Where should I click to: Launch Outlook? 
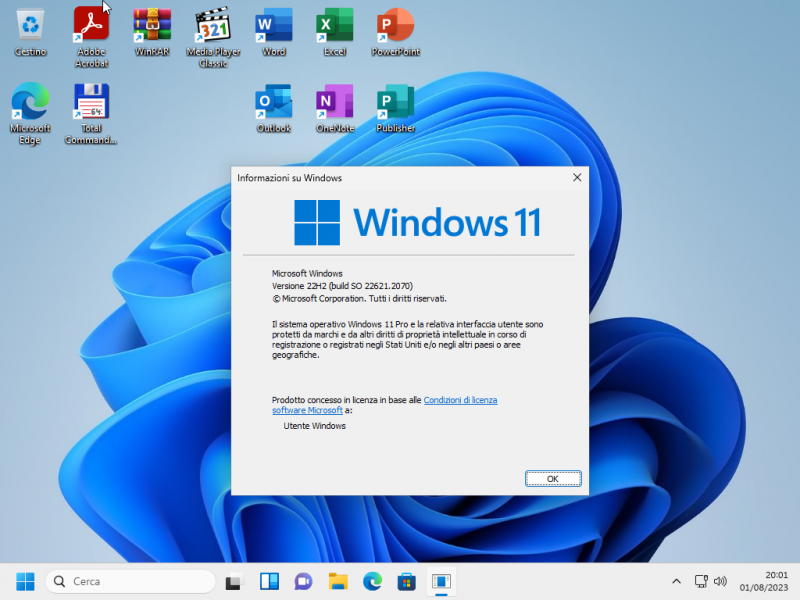(273, 103)
